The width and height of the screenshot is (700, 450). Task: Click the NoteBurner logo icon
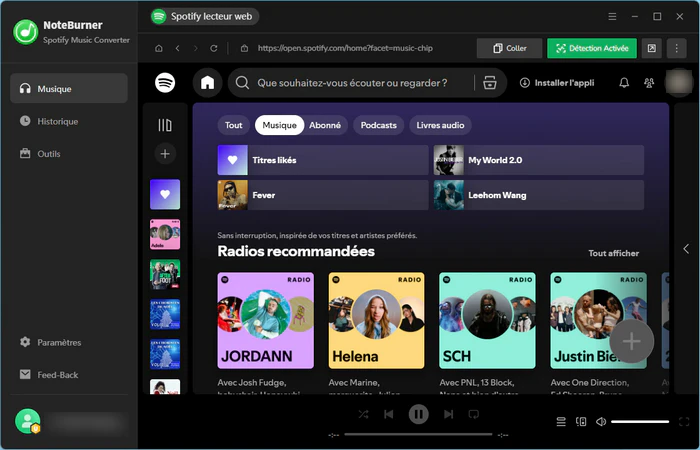(25, 32)
